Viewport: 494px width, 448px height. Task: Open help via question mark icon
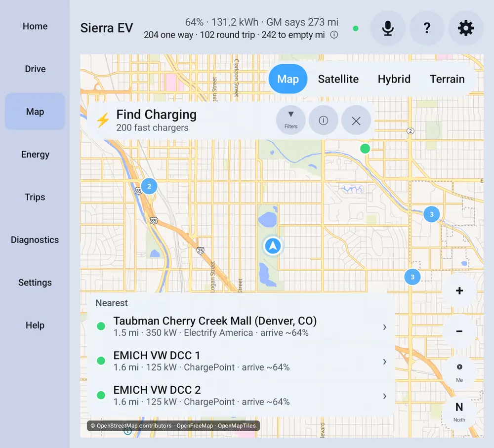coord(427,28)
